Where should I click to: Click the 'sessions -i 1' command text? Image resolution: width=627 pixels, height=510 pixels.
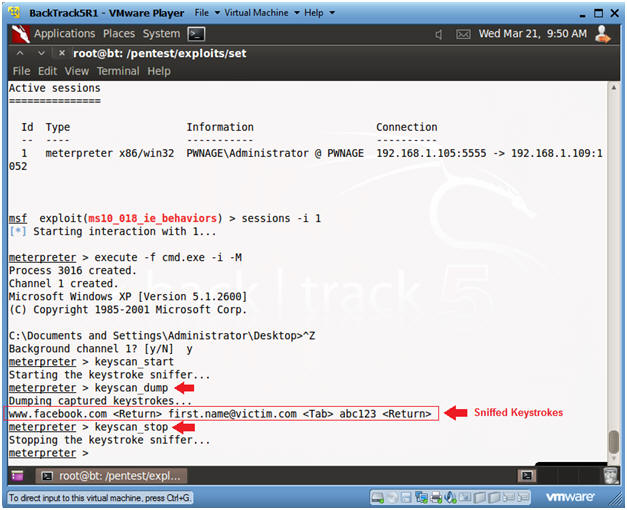(281, 219)
